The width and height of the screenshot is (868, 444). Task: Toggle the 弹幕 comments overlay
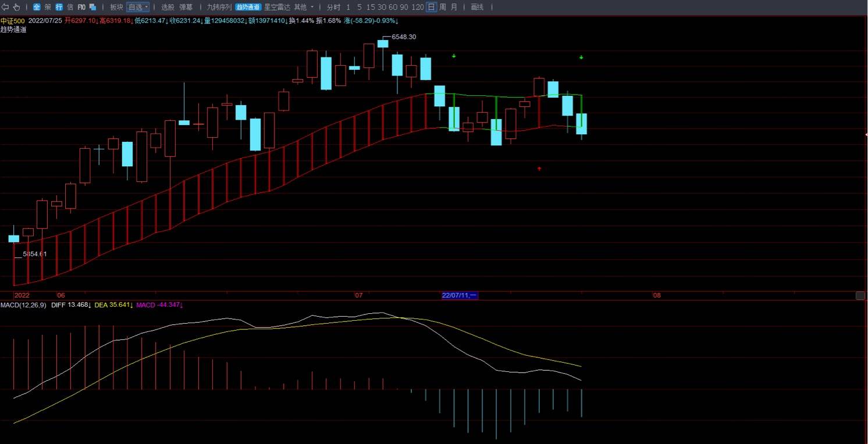point(186,7)
